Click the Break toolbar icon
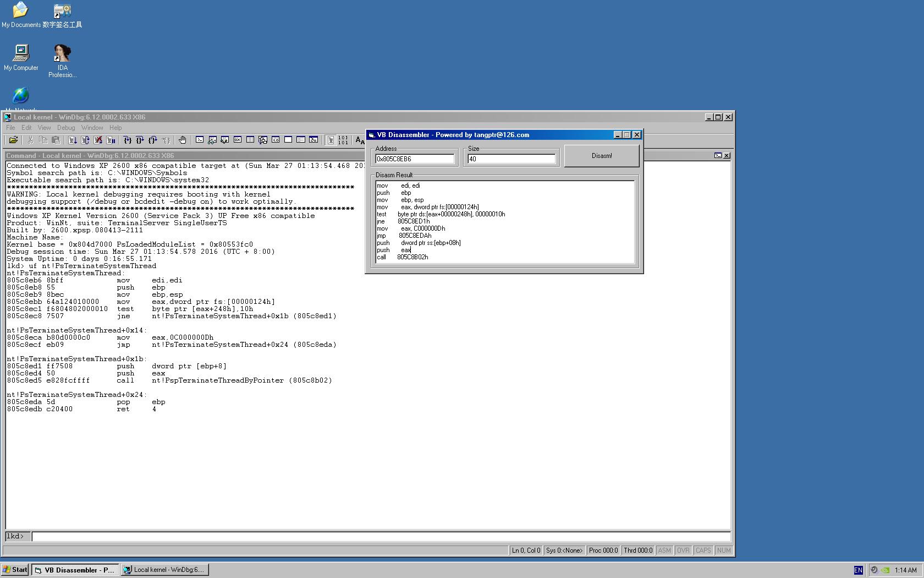The image size is (924, 578). (x=111, y=140)
